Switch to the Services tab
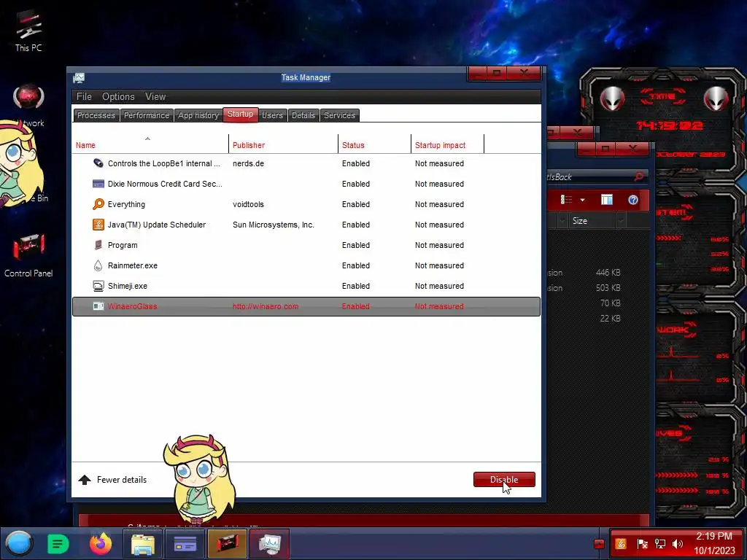Image resolution: width=747 pixels, height=560 pixels. [339, 115]
